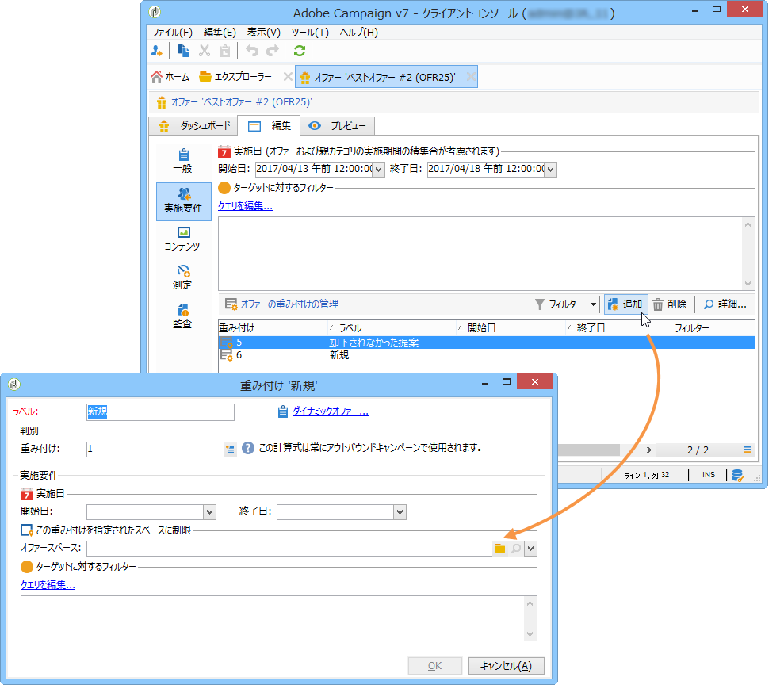Click in the ラベル text field

tap(160, 412)
